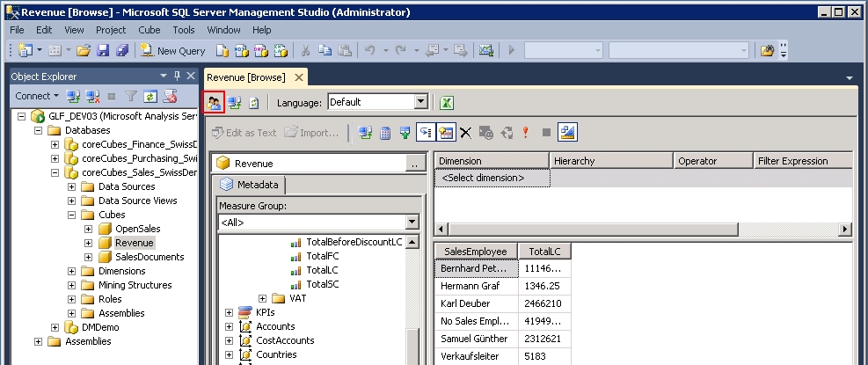Image resolution: width=868 pixels, height=365 pixels.
Task: Open the Connect dropdown in Object Explorer
Action: pos(37,96)
